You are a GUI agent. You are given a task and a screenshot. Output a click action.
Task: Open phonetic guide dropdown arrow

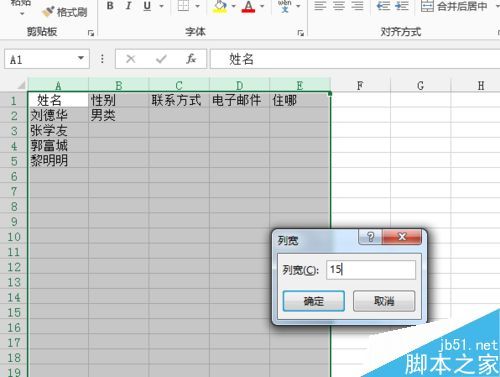(298, 6)
